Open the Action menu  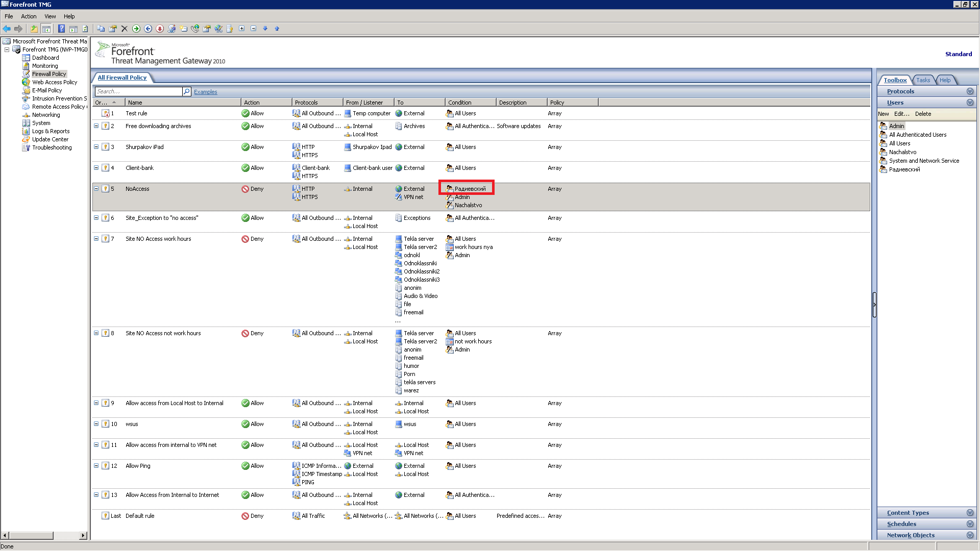[29, 16]
